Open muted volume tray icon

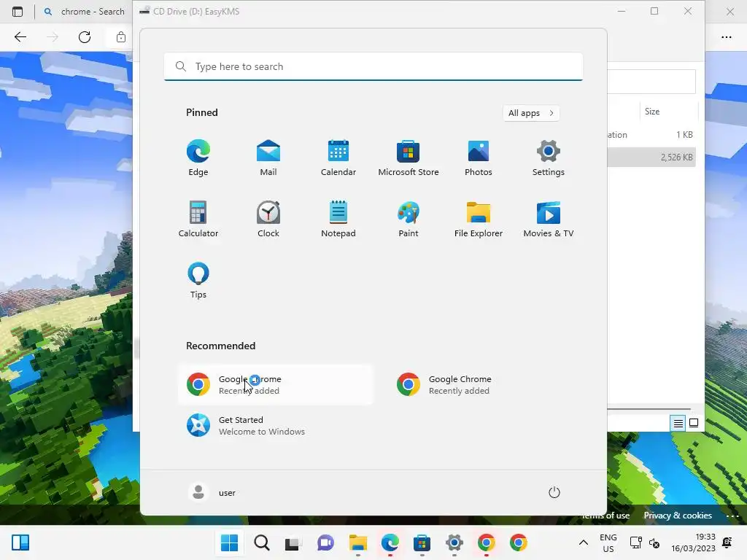coord(654,542)
